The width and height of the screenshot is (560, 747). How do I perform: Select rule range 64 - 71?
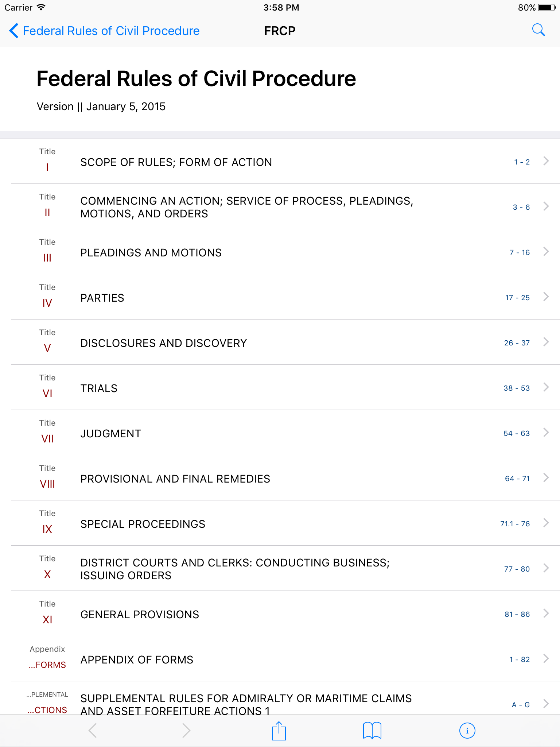pos(517,479)
